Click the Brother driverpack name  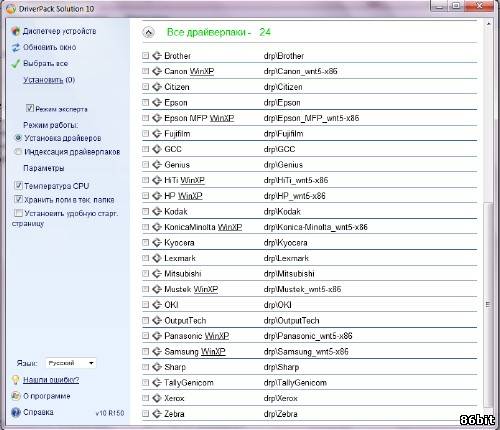tap(177, 56)
